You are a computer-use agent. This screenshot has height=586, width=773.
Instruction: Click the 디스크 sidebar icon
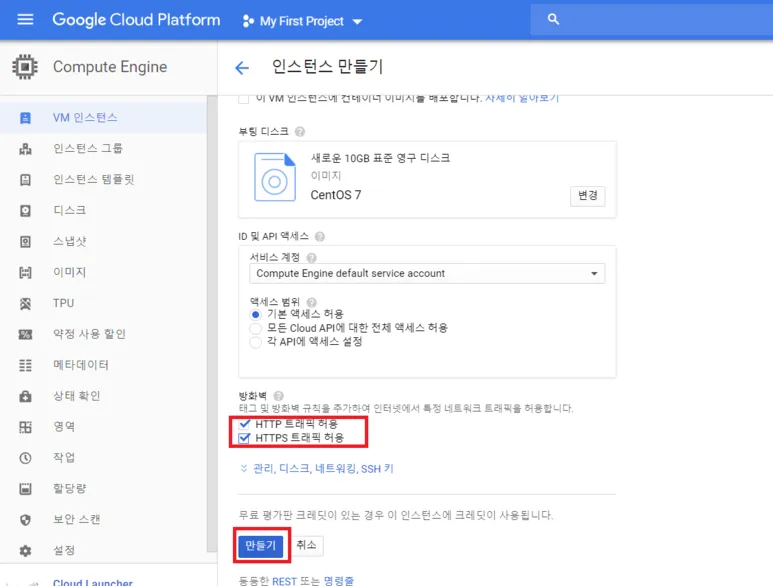(25, 210)
